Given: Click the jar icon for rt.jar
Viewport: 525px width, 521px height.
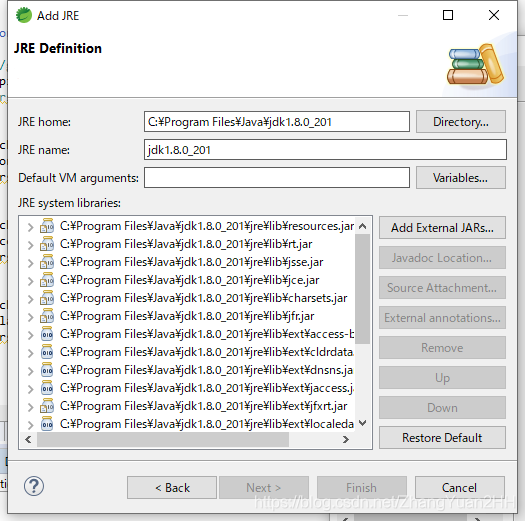Looking at the screenshot, I should point(47,244).
